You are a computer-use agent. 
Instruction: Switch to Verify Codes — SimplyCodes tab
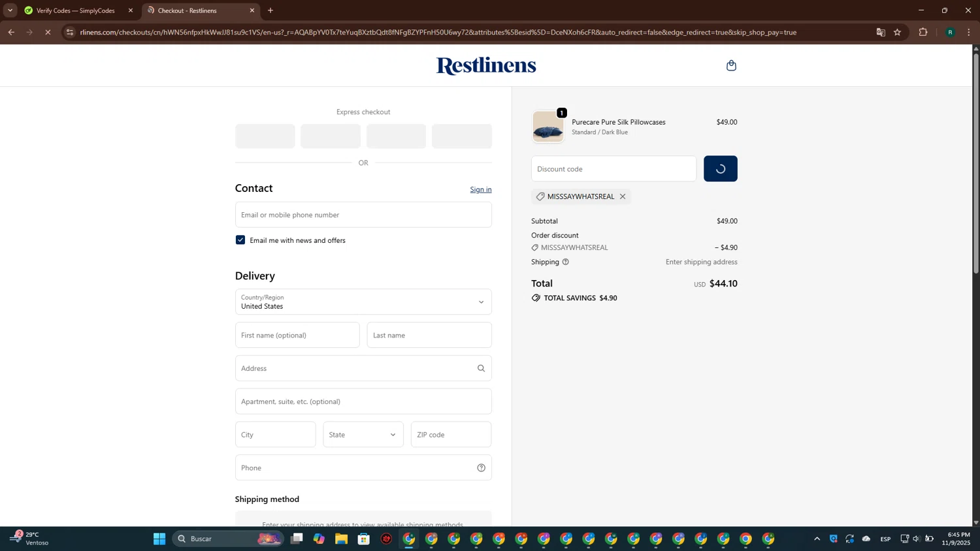click(x=75, y=10)
